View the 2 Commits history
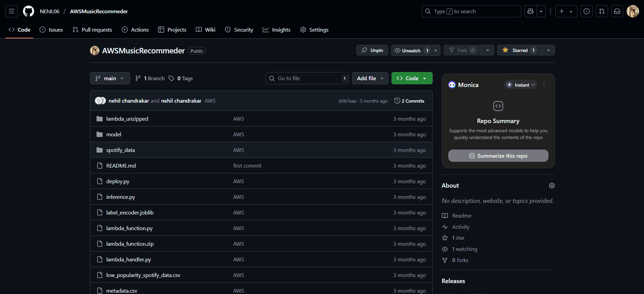644x294 pixels. point(409,101)
